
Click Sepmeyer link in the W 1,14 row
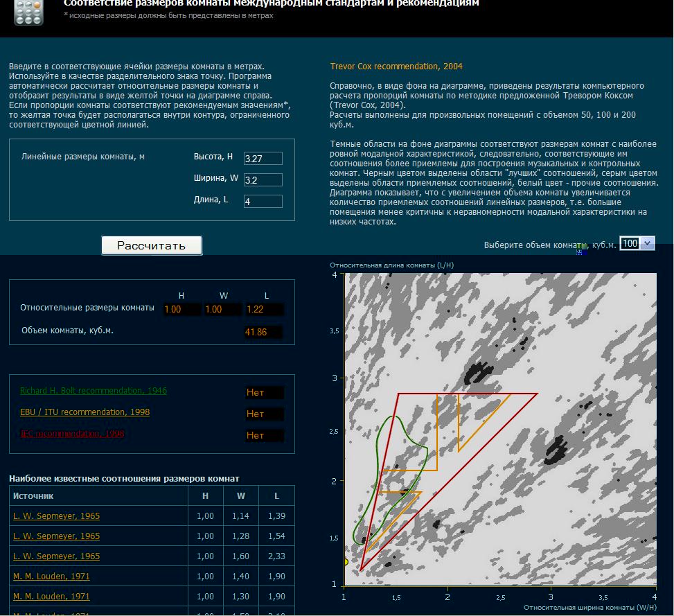coord(56,516)
